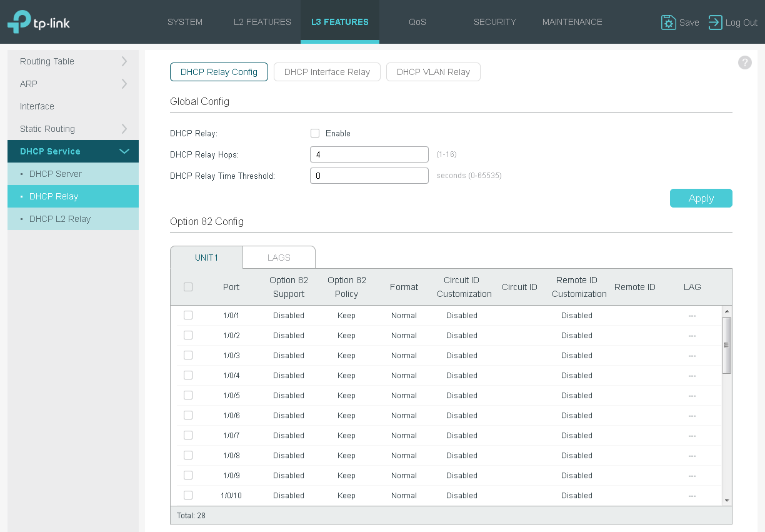Enable the DHCP Relay checkbox
This screenshot has width=765, height=532.
tap(315, 133)
